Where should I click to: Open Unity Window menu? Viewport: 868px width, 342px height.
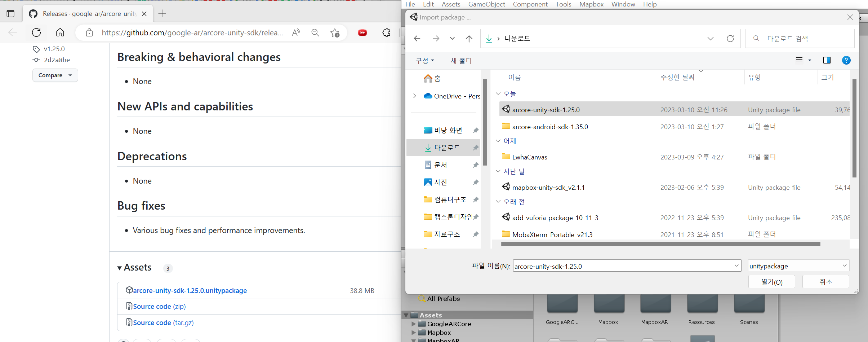coord(623,4)
